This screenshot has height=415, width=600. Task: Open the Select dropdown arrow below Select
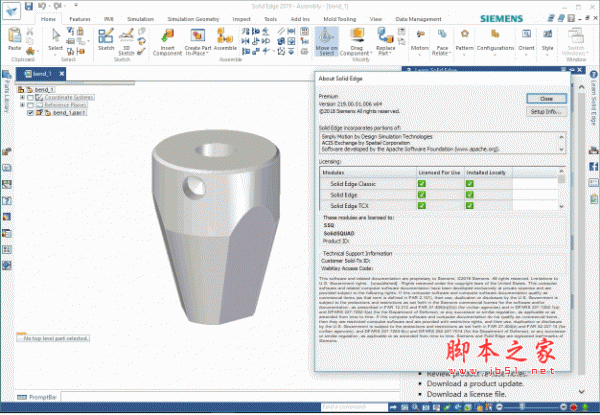point(55,55)
